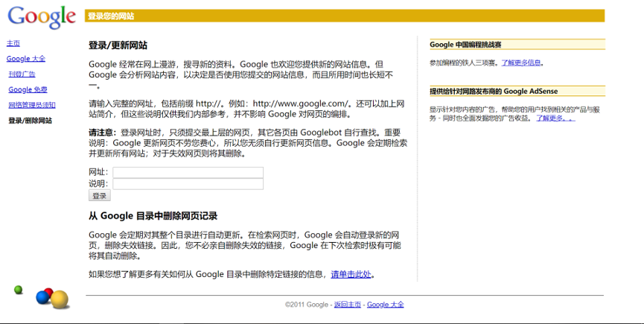Image resolution: width=644 pixels, height=324 pixels.
Task: Click the 请注意 bold text
Action: click(101, 133)
